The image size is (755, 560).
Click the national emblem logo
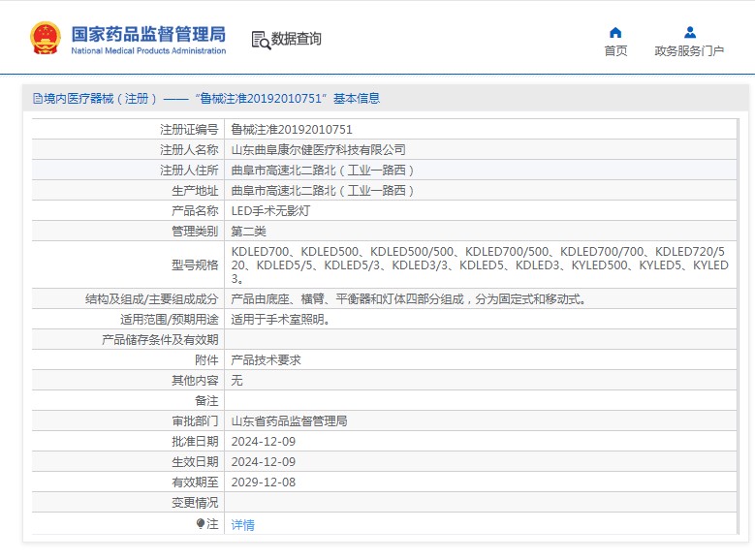46,38
